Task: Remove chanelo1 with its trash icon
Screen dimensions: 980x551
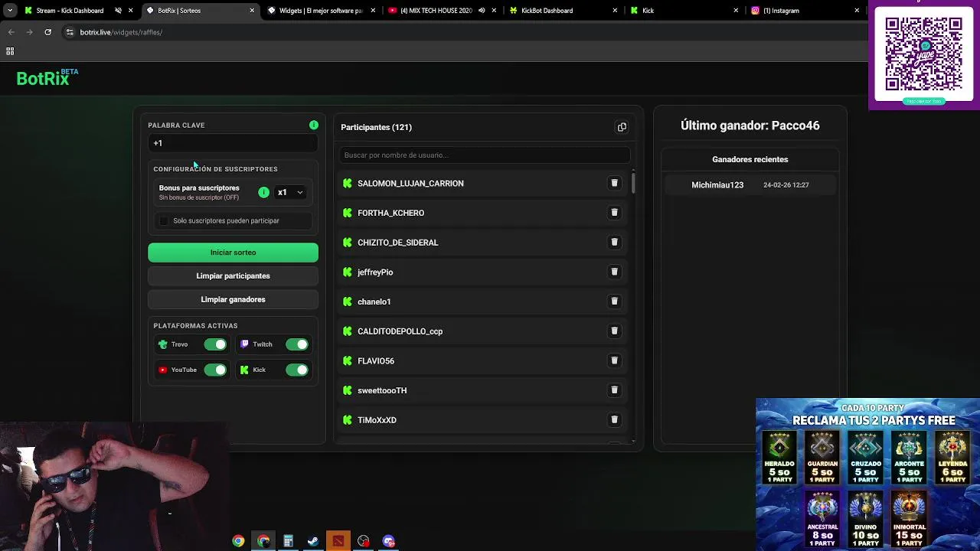Action: (x=614, y=302)
